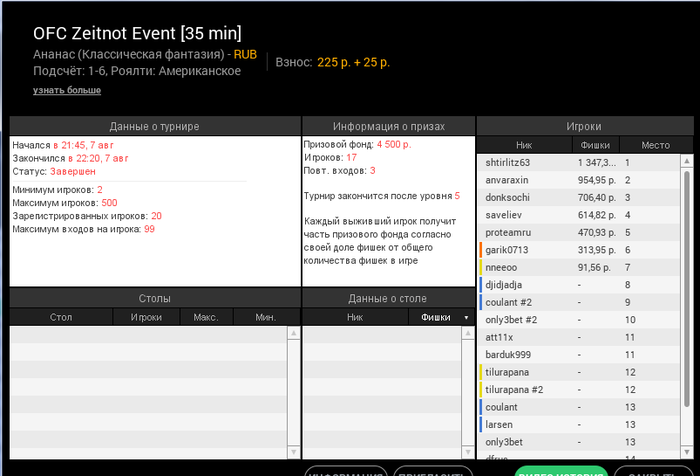700x476 pixels.
Task: Click the status value 'Завершен'
Action: point(73,171)
